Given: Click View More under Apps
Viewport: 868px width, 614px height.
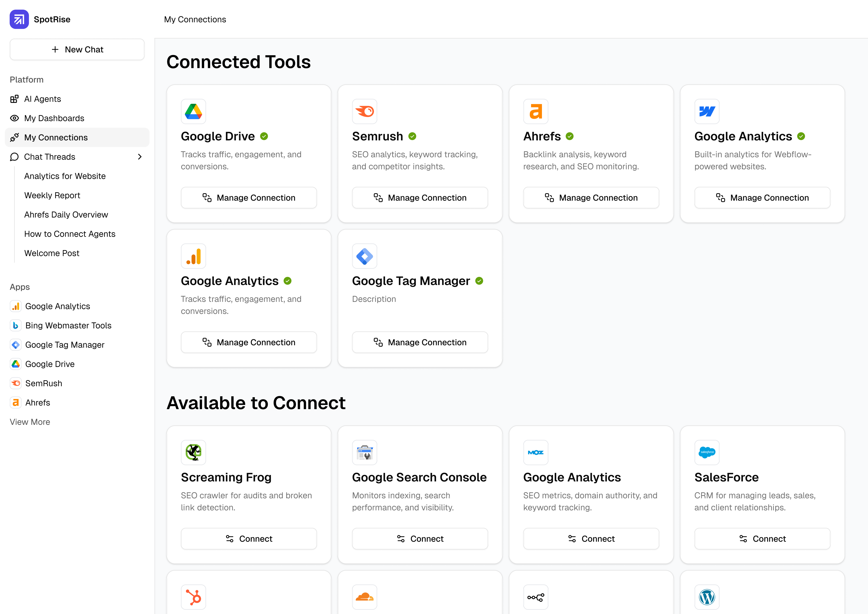Looking at the screenshot, I should [x=30, y=422].
